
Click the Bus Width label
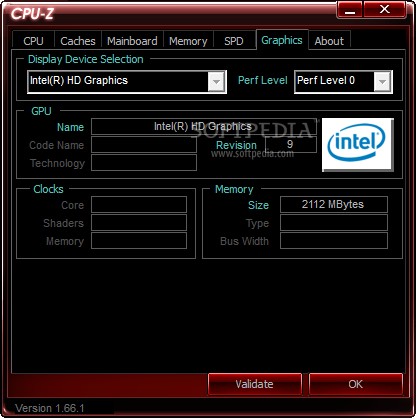[244, 241]
